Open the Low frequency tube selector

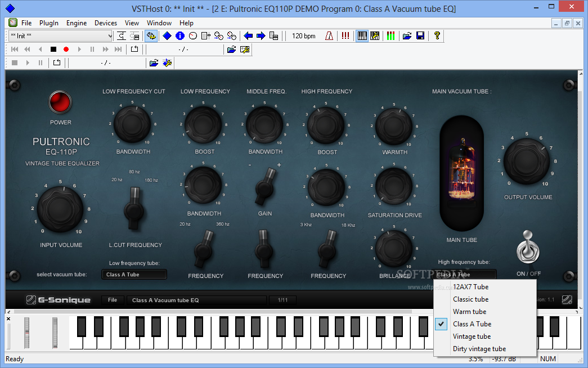coord(134,274)
